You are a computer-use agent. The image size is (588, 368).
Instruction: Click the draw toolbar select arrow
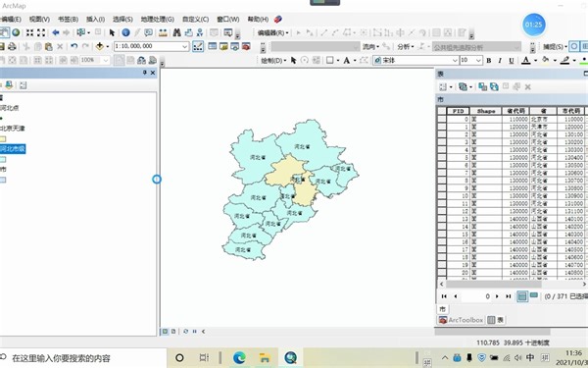[294, 60]
